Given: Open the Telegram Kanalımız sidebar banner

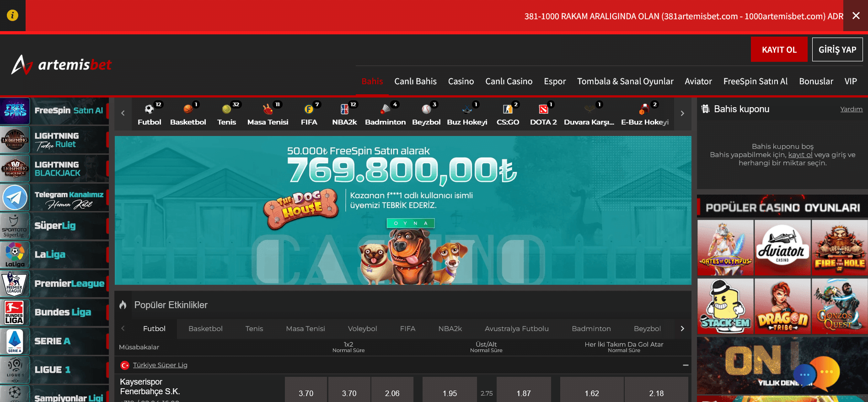Looking at the screenshot, I should coord(54,198).
